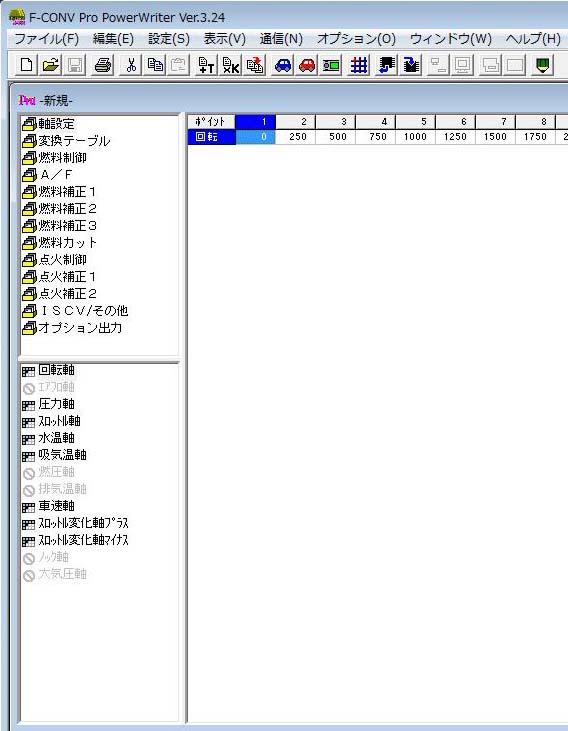
Task: Select スロットル変化軸マイナス in the axis list
Action: (76, 540)
